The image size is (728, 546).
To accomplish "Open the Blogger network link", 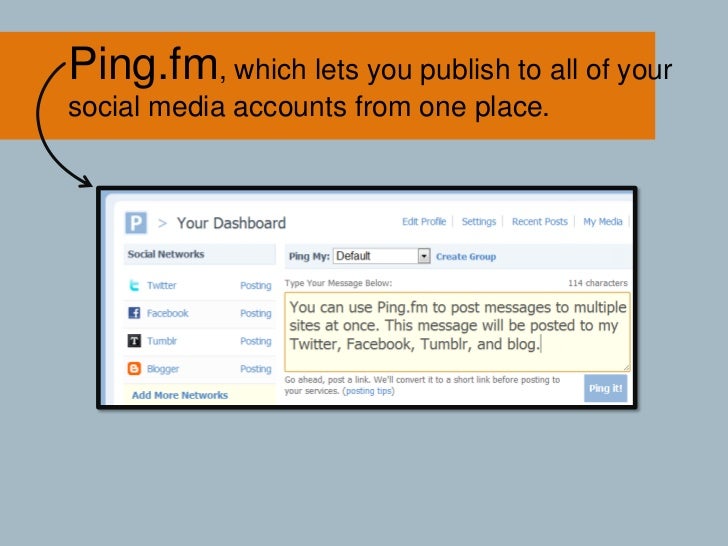I will tap(163, 369).
